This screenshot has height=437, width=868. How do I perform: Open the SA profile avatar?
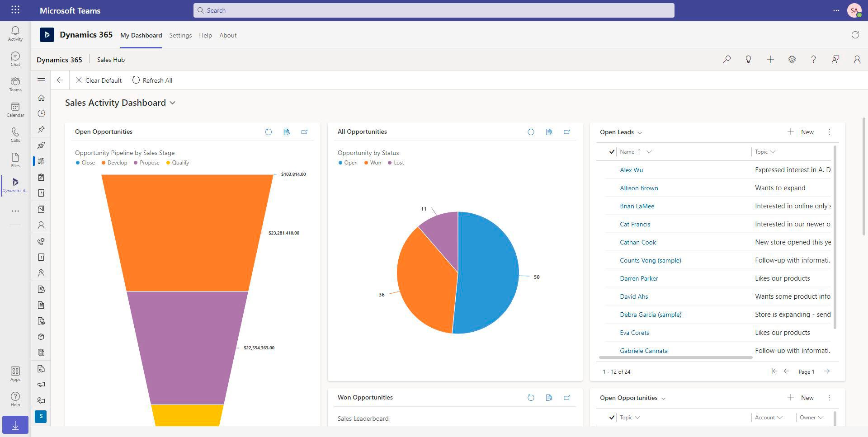(x=854, y=10)
